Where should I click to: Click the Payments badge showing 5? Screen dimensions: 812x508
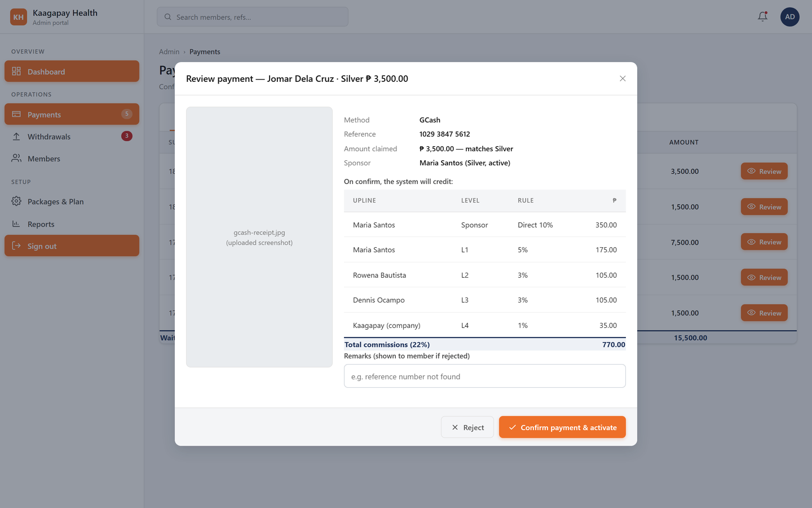click(x=127, y=114)
